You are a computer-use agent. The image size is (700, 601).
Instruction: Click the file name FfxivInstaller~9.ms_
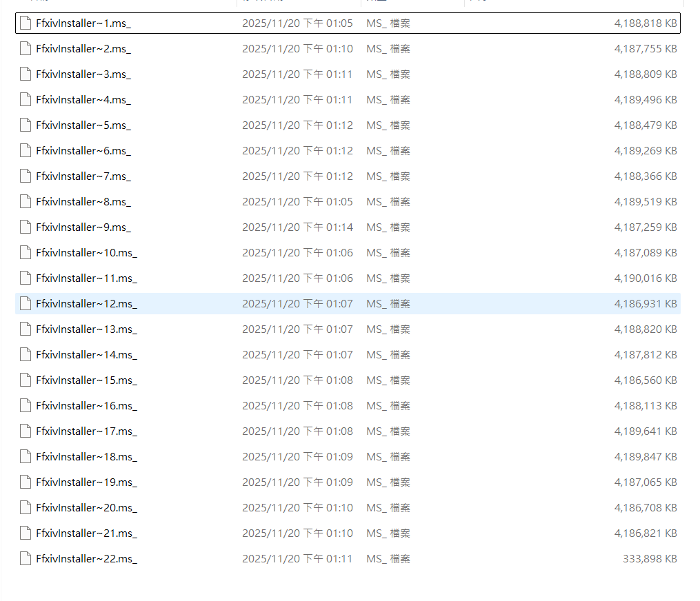(83, 227)
